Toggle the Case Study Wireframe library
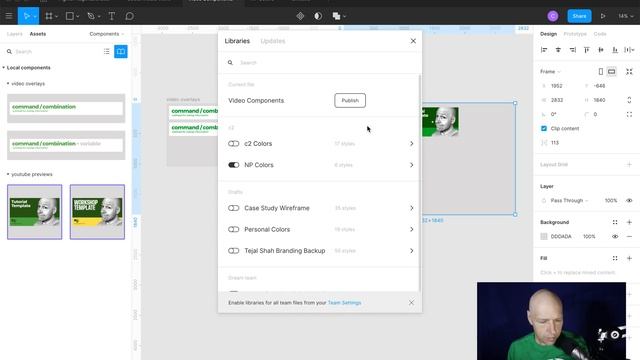Viewport: 640px width, 360px height. click(233, 208)
